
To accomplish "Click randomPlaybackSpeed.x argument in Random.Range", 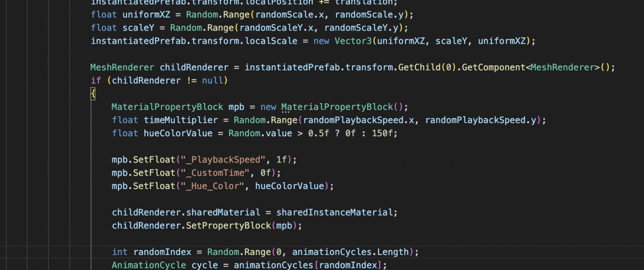I will pos(359,120).
